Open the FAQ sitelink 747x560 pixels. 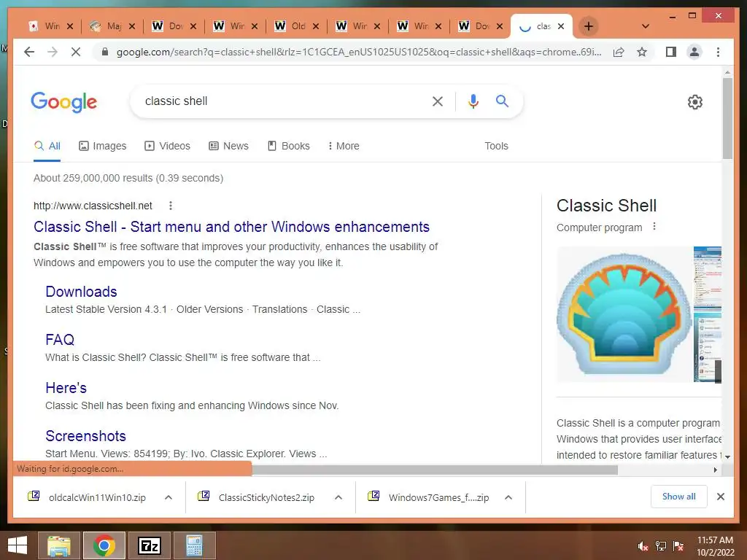[x=60, y=340]
